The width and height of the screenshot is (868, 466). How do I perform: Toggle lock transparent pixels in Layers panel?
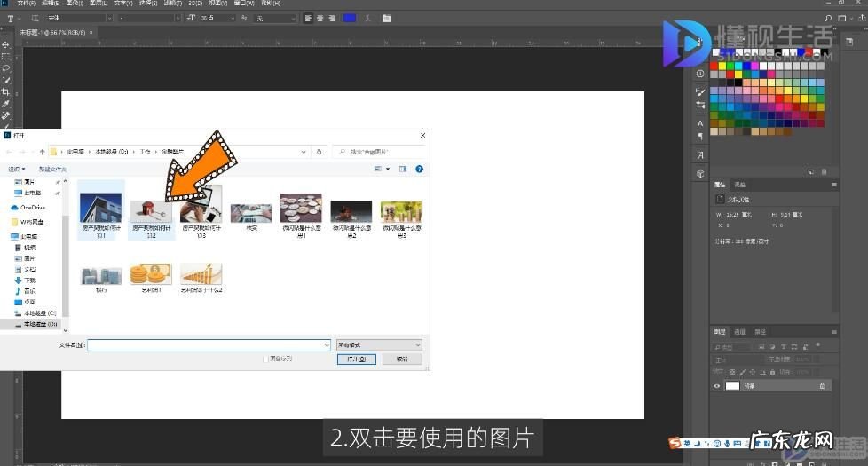pyautogui.click(x=732, y=373)
